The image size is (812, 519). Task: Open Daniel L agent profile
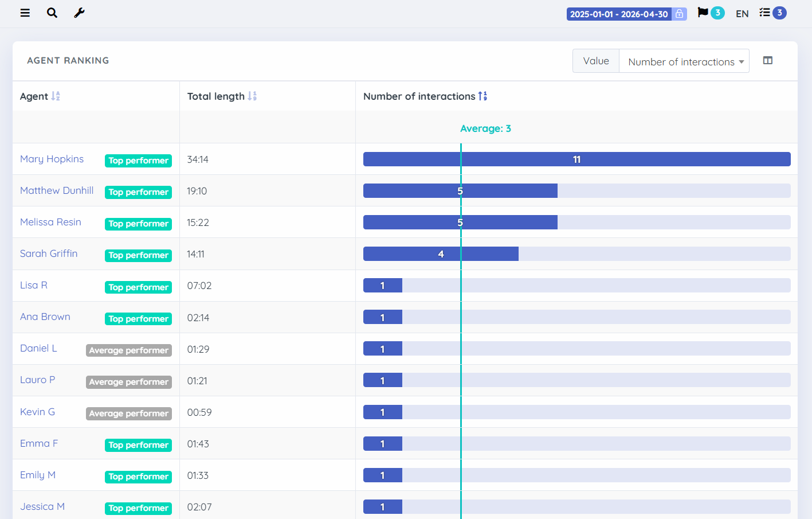point(38,348)
